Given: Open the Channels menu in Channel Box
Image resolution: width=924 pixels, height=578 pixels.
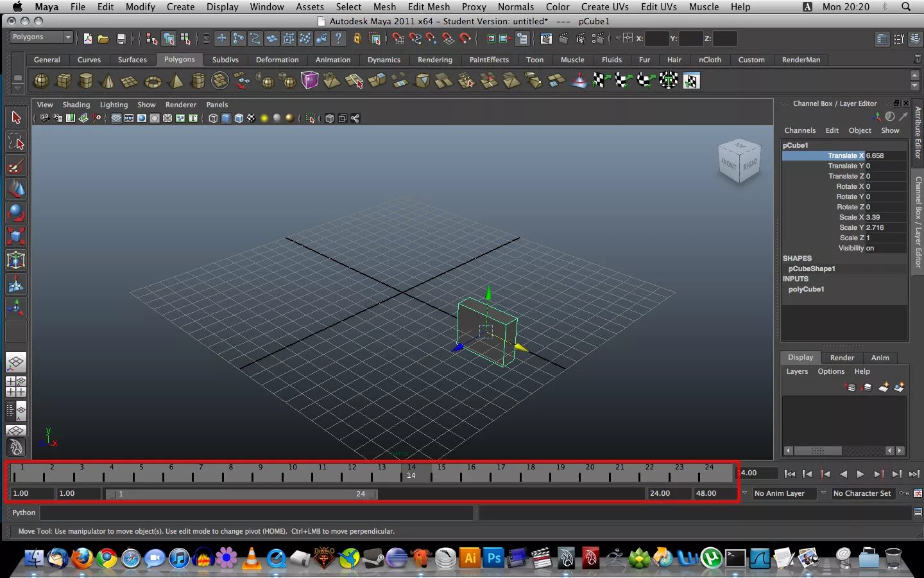Looking at the screenshot, I should pos(800,130).
